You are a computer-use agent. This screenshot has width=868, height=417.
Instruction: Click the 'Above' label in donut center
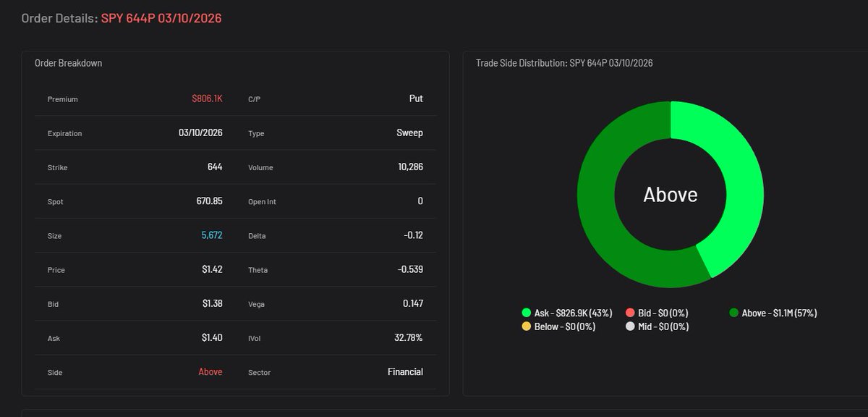pos(671,195)
